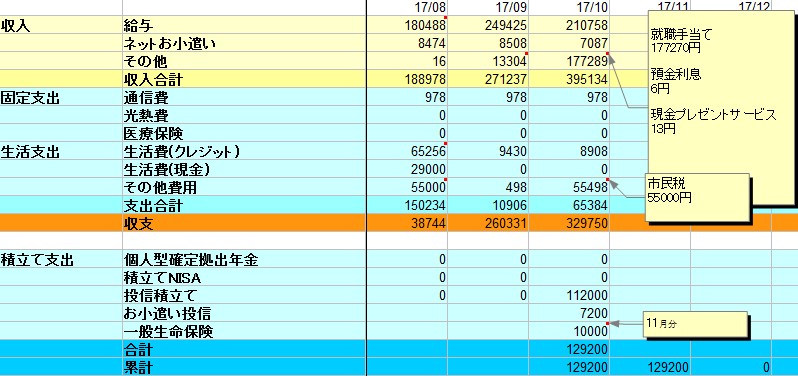The height and width of the screenshot is (376, 798).
Task: Click credit expense cell 9430
Action: pyautogui.click(x=488, y=151)
